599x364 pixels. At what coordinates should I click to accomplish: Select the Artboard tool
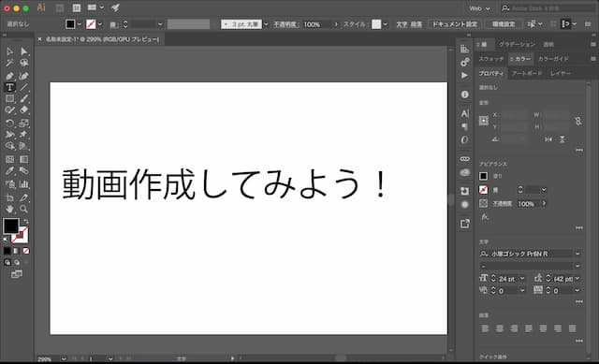(9, 197)
